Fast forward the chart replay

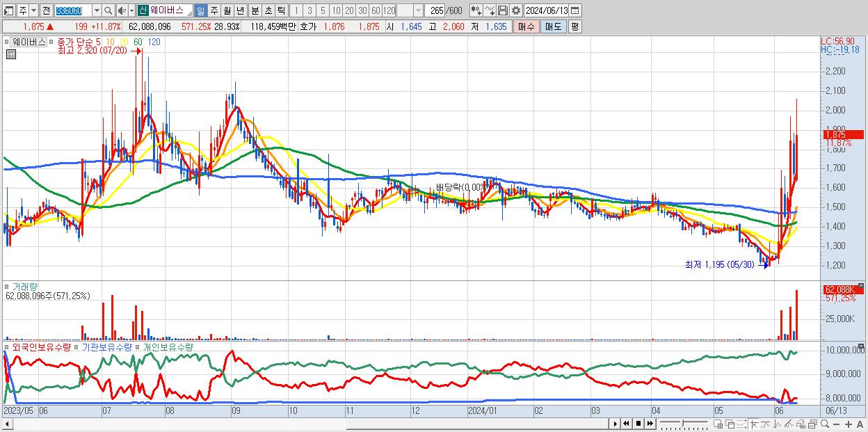(x=650, y=424)
